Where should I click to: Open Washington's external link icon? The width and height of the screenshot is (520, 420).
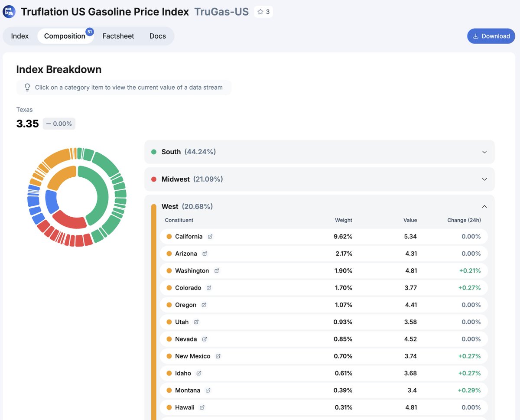pyautogui.click(x=218, y=270)
